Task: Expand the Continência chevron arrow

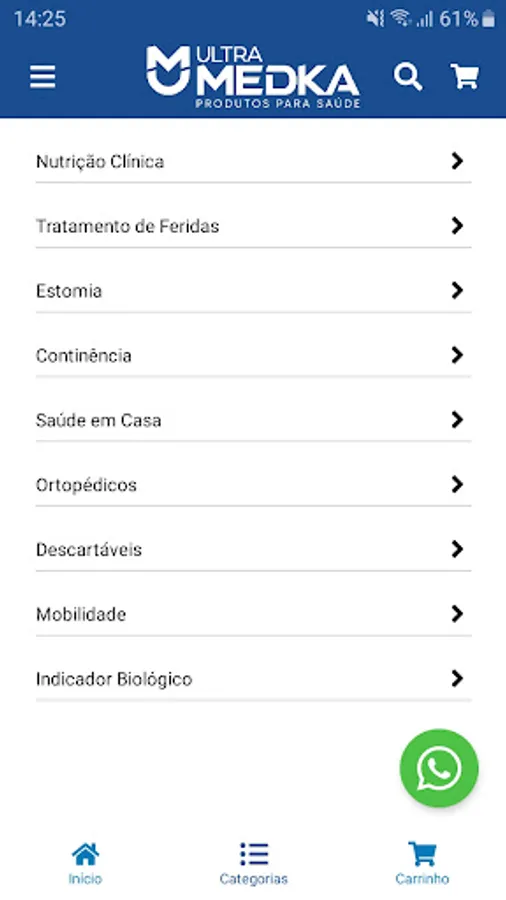Action: [457, 355]
